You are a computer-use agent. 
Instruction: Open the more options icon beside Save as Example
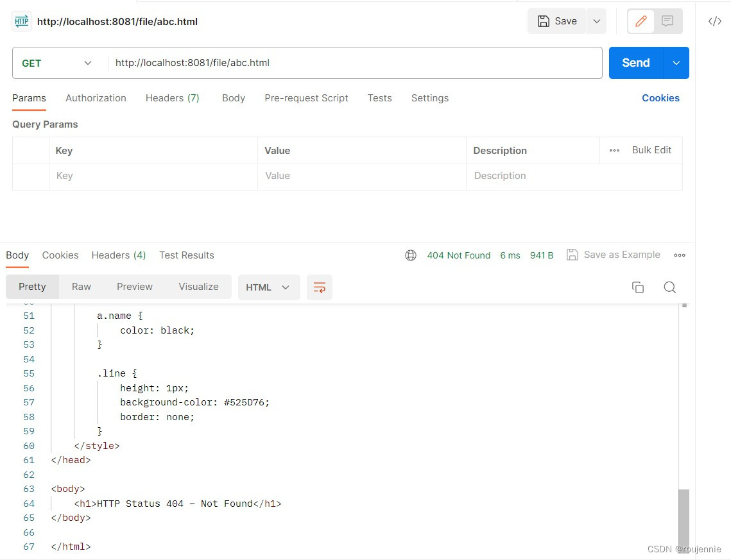[680, 255]
